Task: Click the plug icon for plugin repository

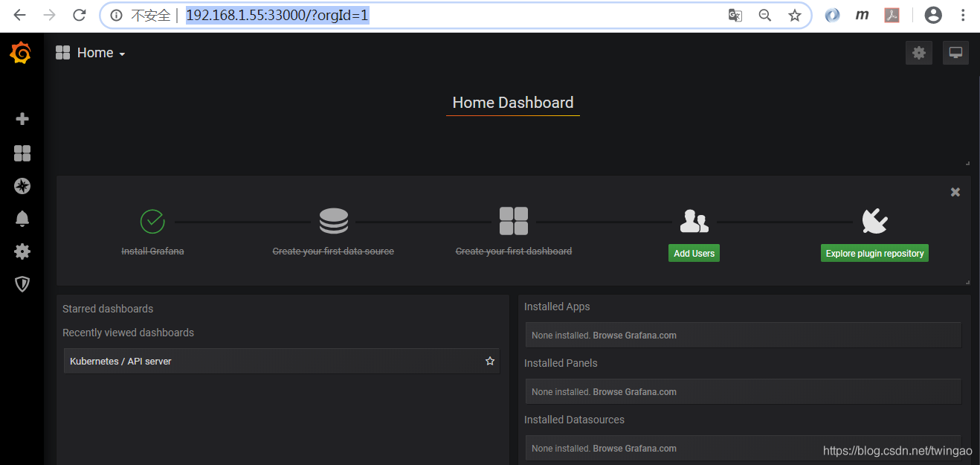Action: coord(874,221)
